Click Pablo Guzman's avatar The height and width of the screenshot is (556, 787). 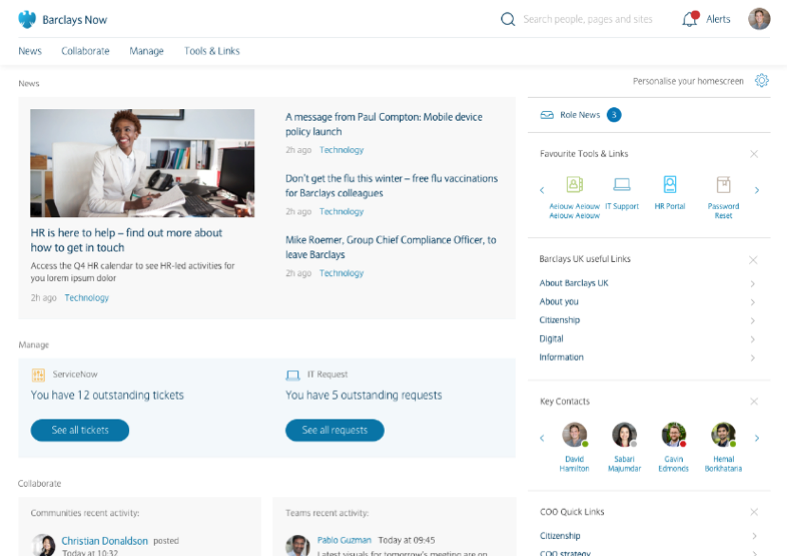tap(298, 545)
